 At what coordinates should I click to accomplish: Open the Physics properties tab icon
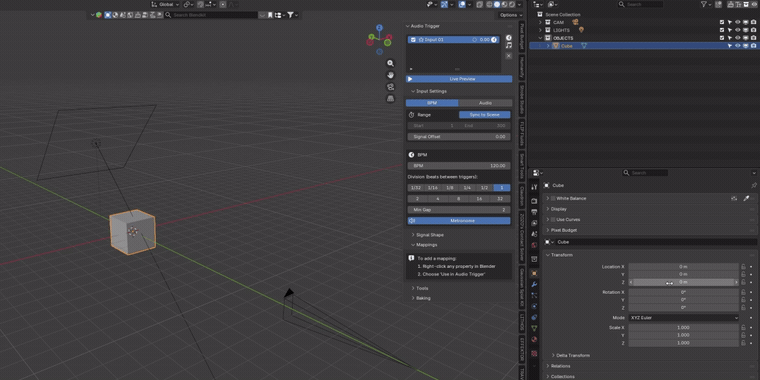coord(534,306)
